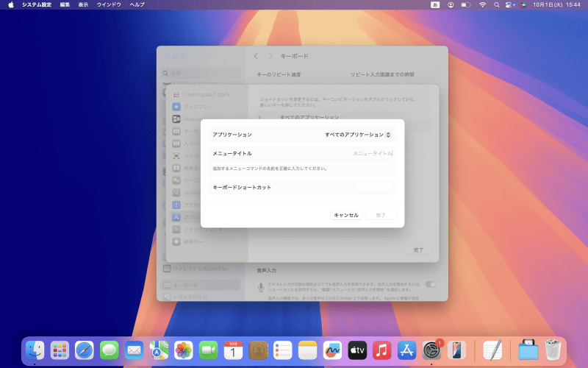The width and height of the screenshot is (588, 368).
Task: Open the アプリケーション dropdown showing すべてのアプリケーション
Action: pyautogui.click(x=358, y=135)
